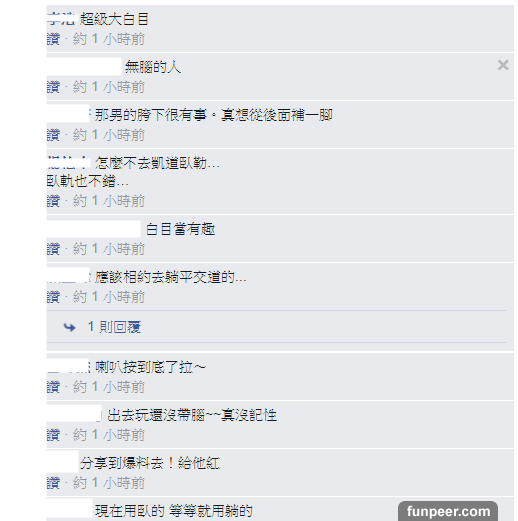The image size is (518, 521).
Task: Open the timestamp under 白目當有趣
Action: (109, 249)
